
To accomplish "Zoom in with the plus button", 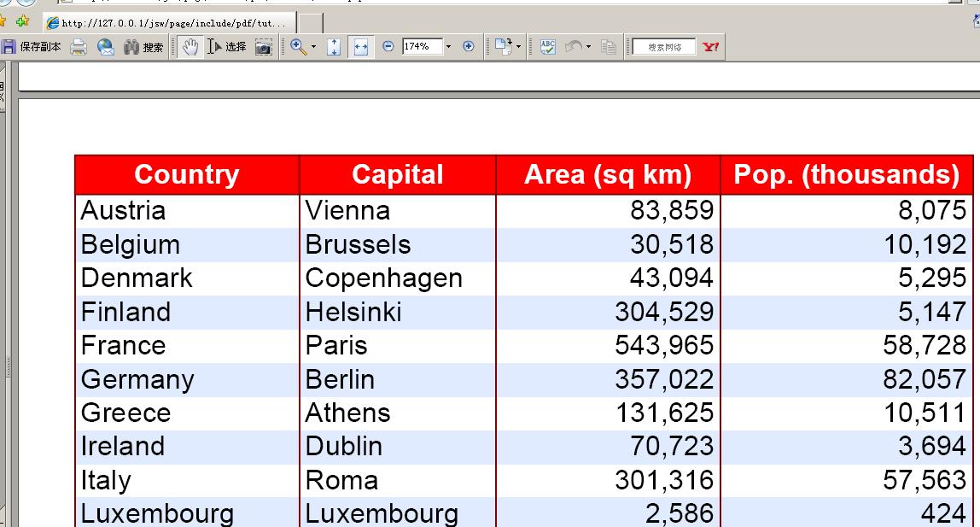I will point(468,46).
